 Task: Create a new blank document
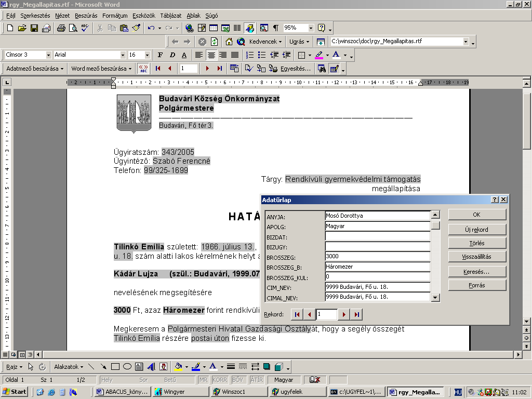click(x=10, y=28)
